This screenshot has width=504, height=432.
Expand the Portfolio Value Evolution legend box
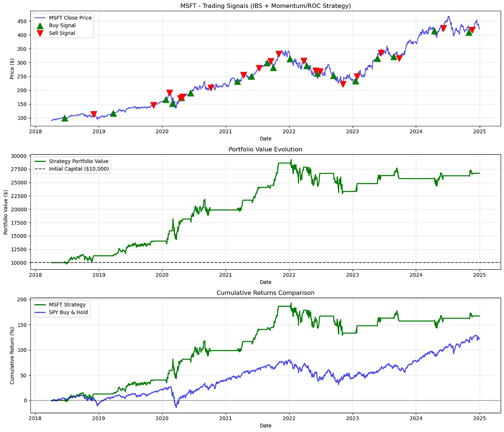(x=72, y=165)
